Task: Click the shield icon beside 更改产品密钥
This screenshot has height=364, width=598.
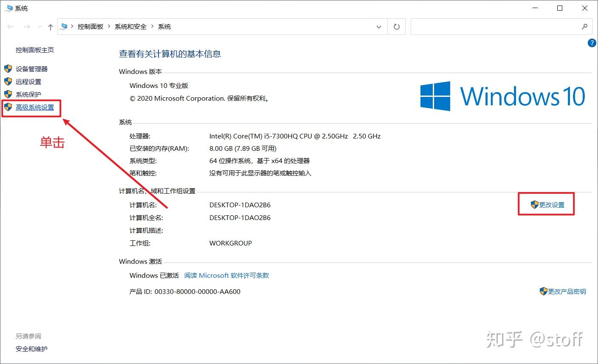Action: (x=543, y=291)
